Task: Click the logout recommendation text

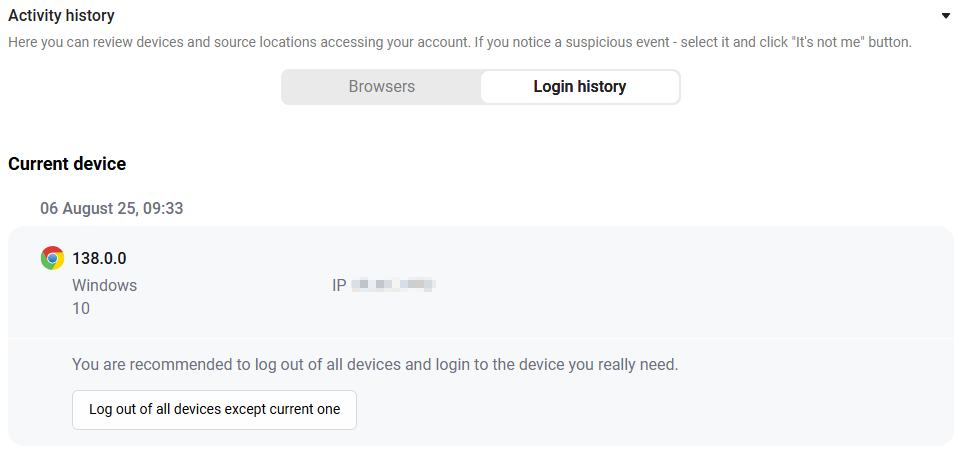Action: click(x=375, y=365)
